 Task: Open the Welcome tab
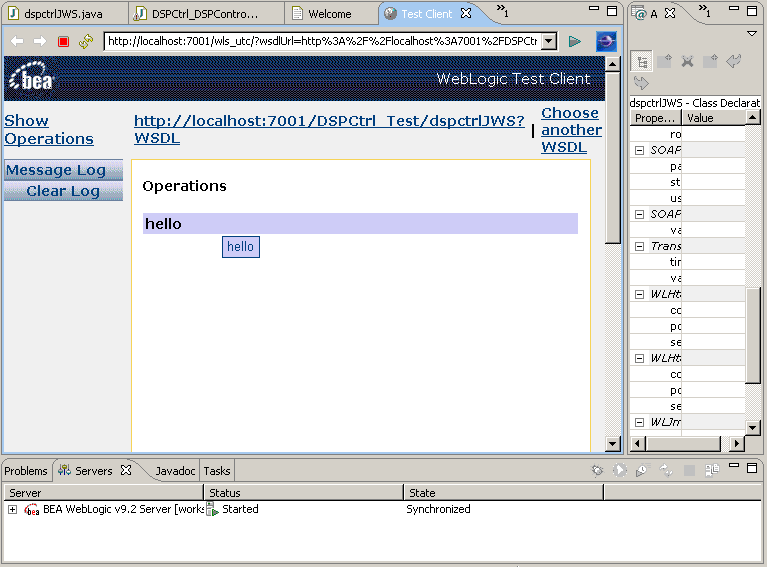coord(330,14)
